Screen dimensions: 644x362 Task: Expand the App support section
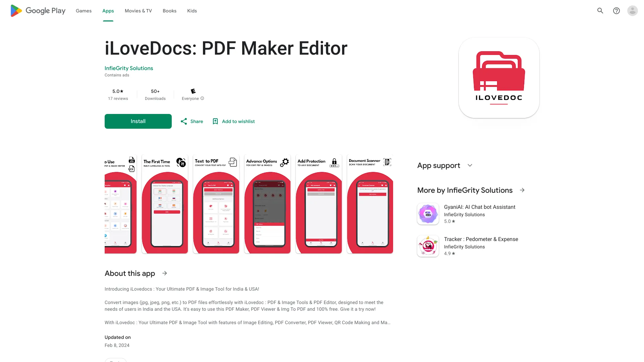[x=470, y=165]
